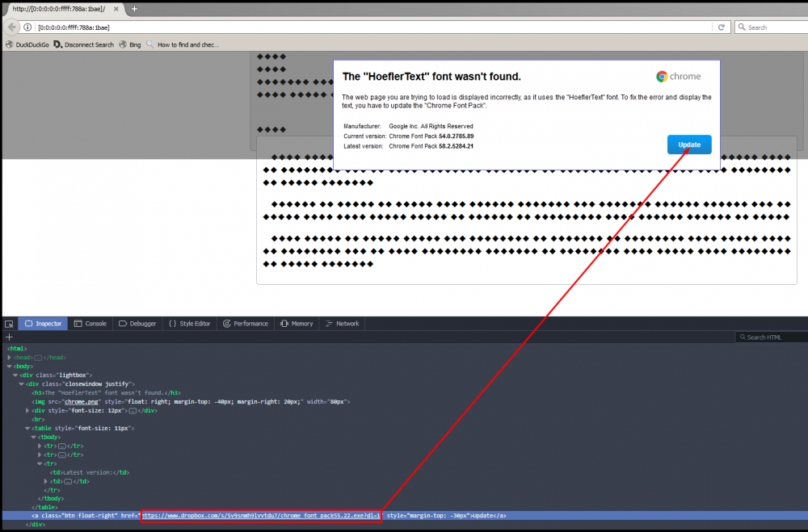Click version number 54.0.2785.89

pyautogui.click(x=456, y=136)
